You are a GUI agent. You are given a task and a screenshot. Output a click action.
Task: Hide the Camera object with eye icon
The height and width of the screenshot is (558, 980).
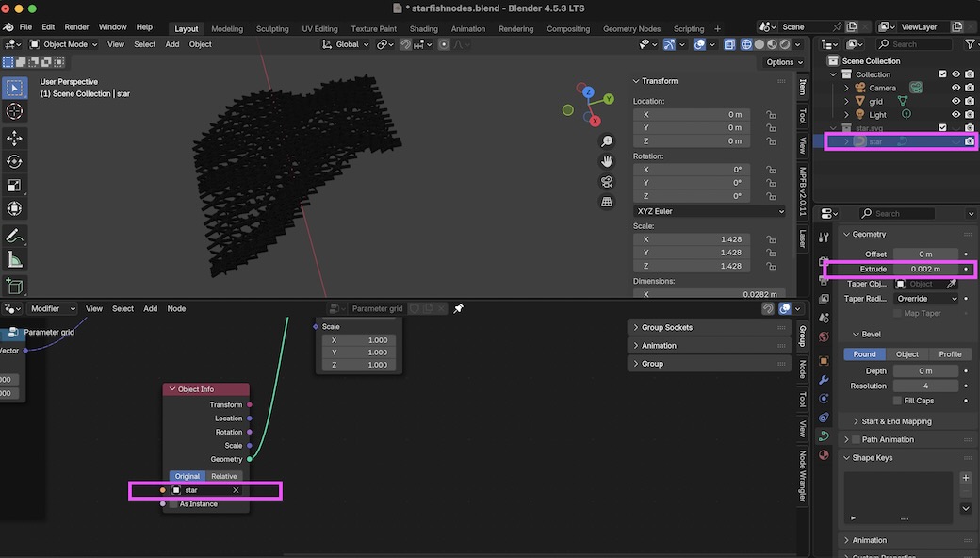pos(955,88)
